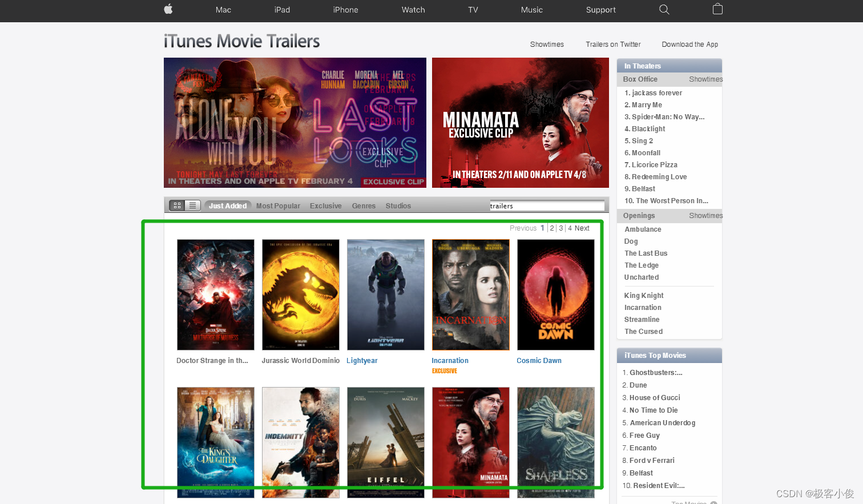Click the Next page link
The height and width of the screenshot is (504, 863).
point(582,228)
